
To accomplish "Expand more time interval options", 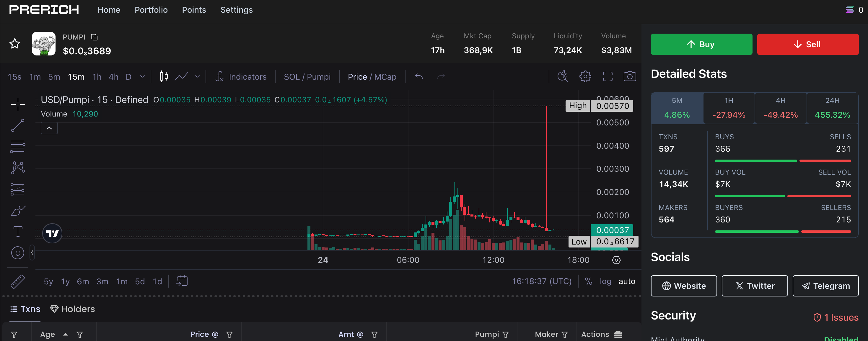I will tap(142, 77).
